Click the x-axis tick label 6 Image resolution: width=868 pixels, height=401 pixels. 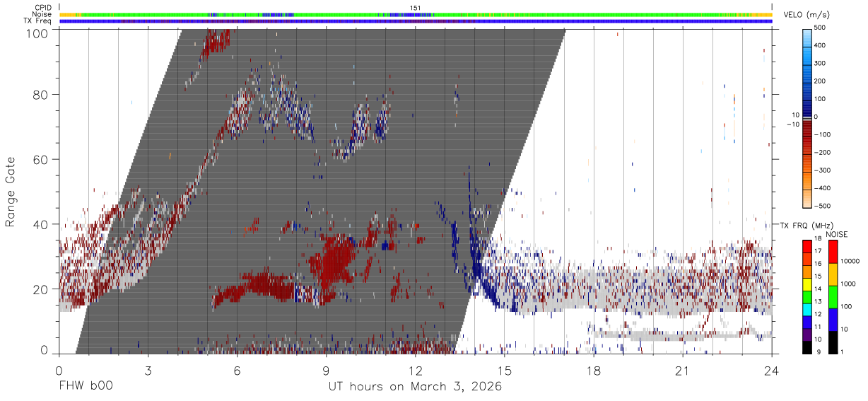(237, 370)
